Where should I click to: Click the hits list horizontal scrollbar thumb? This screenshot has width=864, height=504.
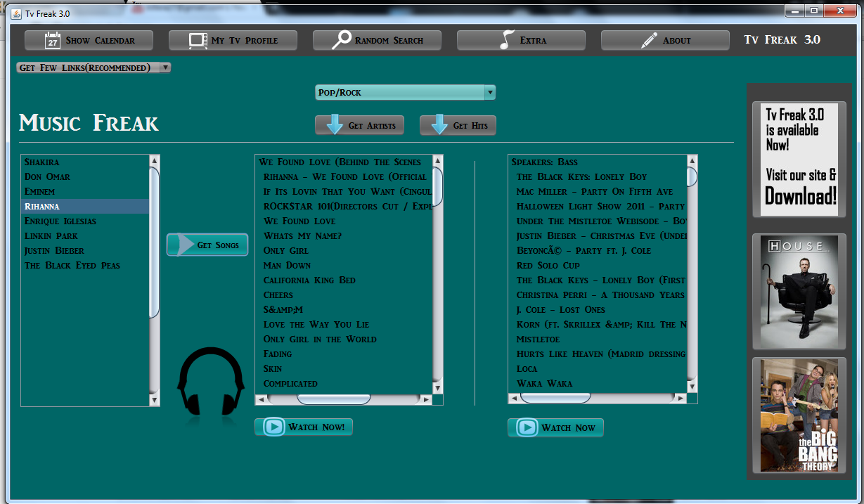555,399
